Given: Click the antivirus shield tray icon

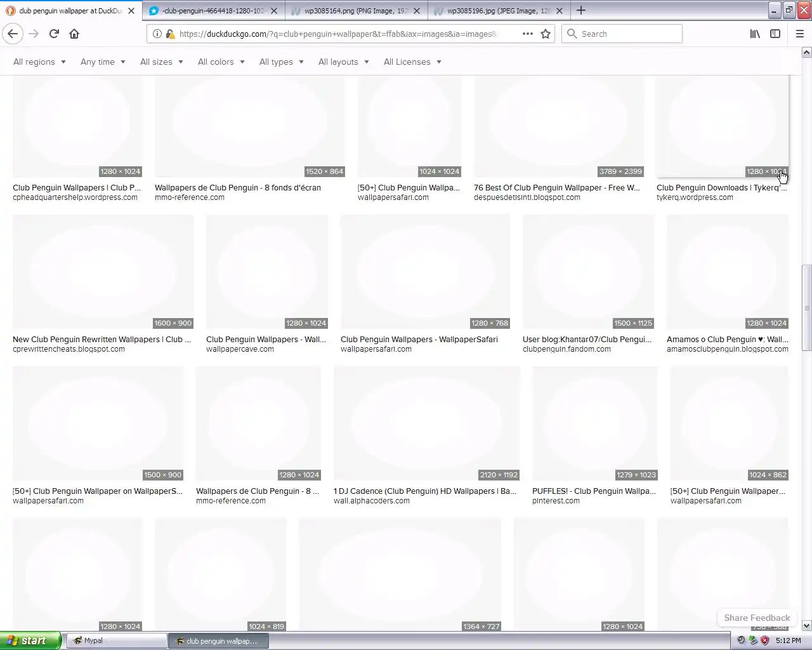Looking at the screenshot, I should (764, 640).
